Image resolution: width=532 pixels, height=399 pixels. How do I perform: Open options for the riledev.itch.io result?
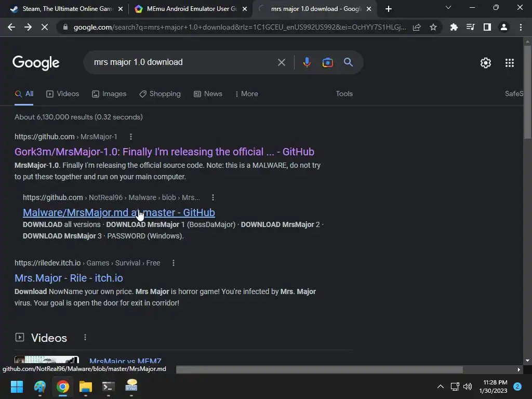coord(174,263)
